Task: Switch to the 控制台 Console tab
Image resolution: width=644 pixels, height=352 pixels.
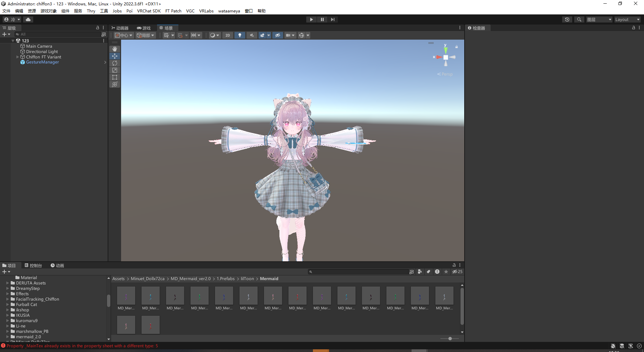Action: pos(33,266)
